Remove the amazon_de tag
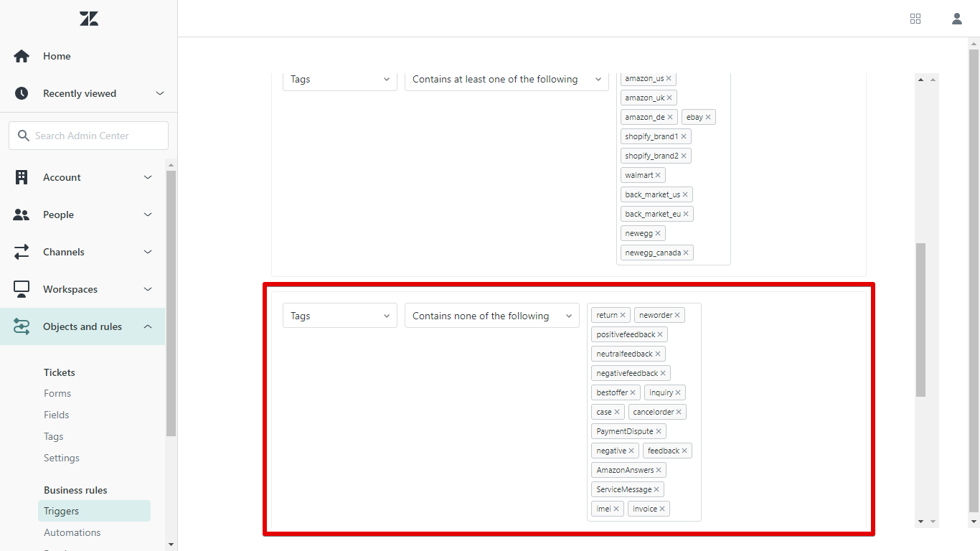This screenshot has width=980, height=551. 670,117
